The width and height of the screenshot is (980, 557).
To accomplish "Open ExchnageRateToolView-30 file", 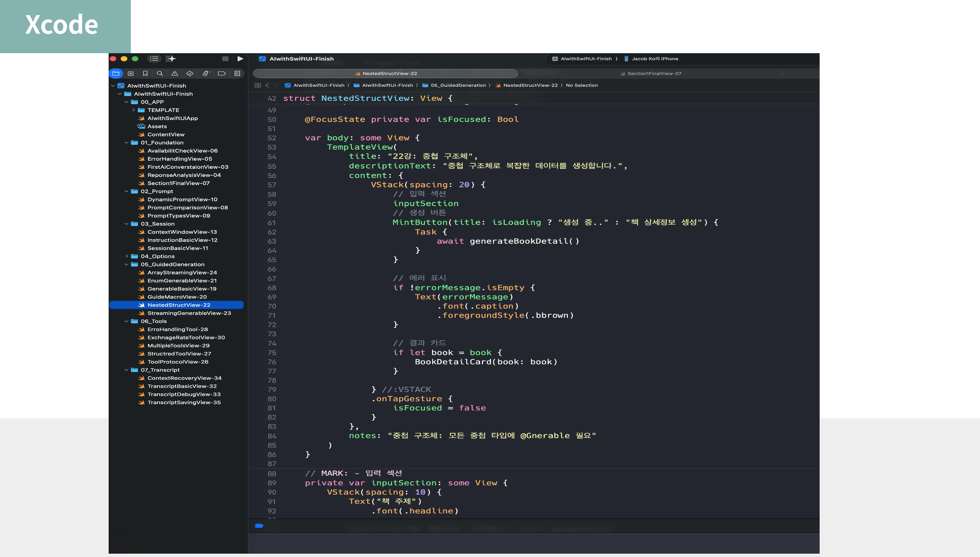I will (x=186, y=338).
